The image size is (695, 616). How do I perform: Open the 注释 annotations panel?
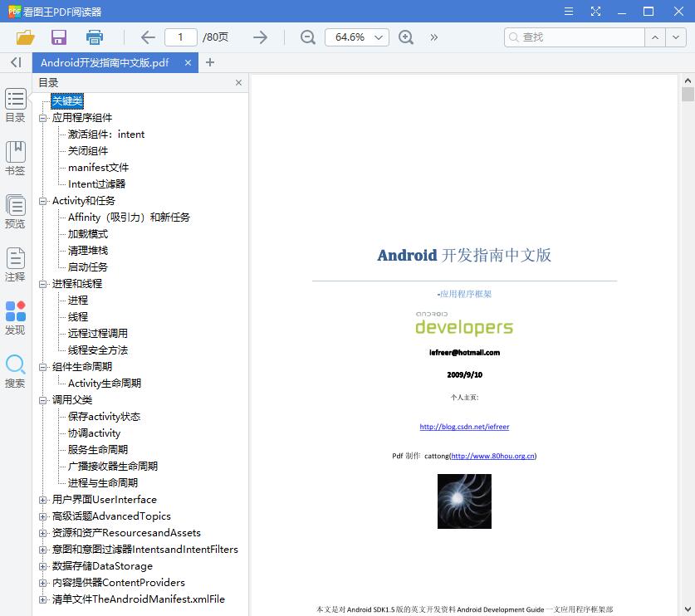pyautogui.click(x=15, y=263)
